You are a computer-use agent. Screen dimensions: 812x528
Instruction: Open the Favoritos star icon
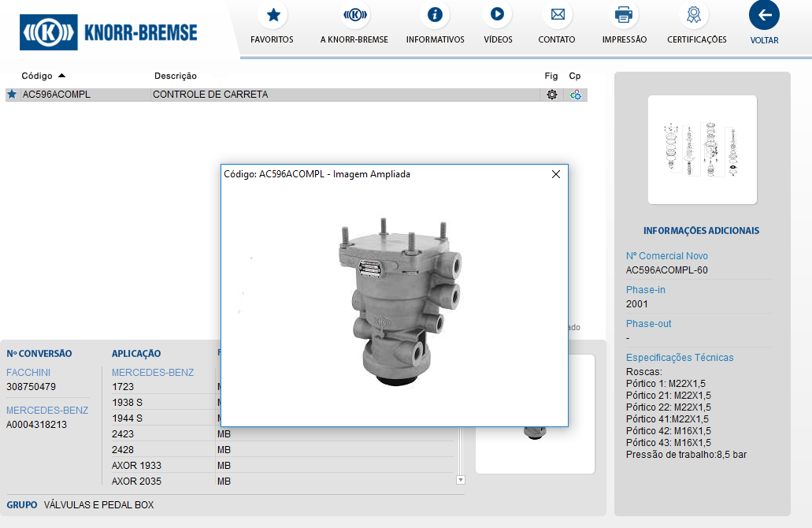pos(273,15)
